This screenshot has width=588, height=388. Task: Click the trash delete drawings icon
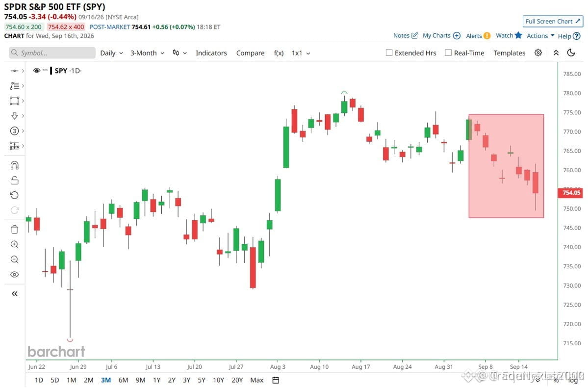(14, 229)
